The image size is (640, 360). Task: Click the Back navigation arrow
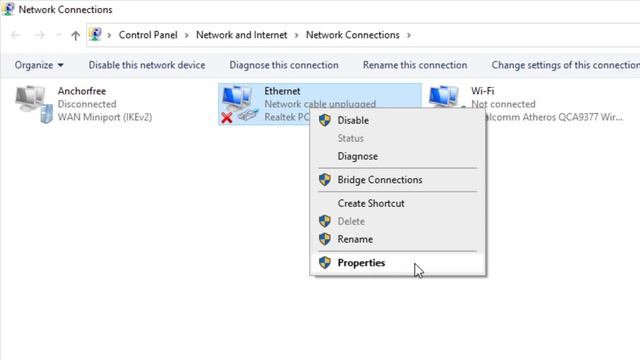(16, 35)
